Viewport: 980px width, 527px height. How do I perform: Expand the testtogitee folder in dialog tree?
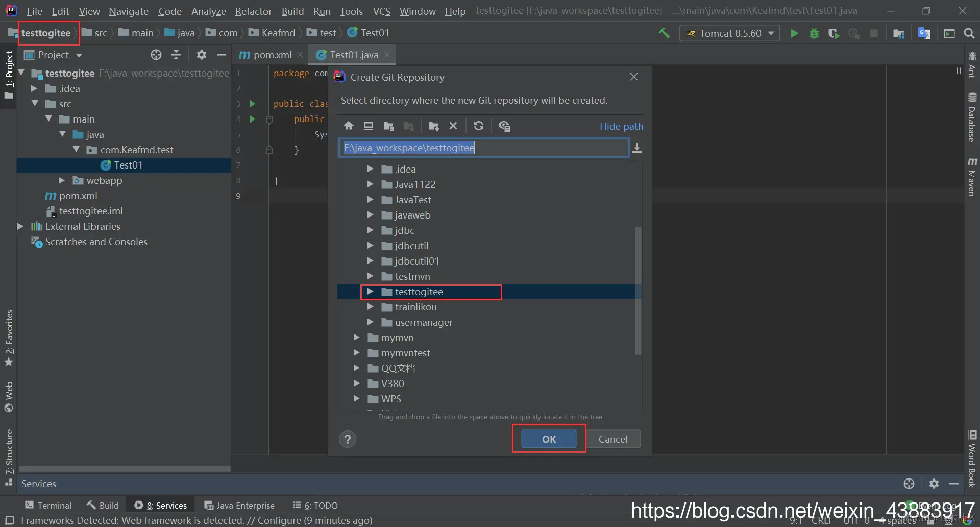pyautogui.click(x=371, y=292)
